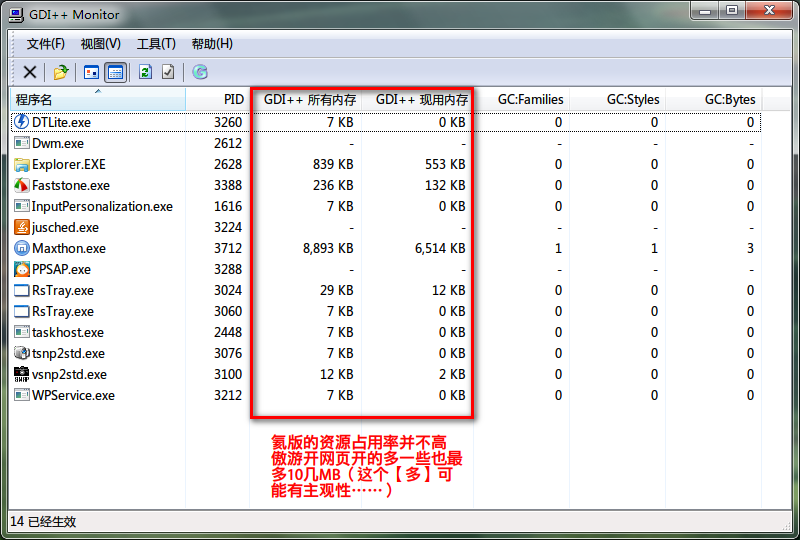Screen dimensions: 800x540
Task: Click the taskhost.exe icon
Action: [21, 332]
